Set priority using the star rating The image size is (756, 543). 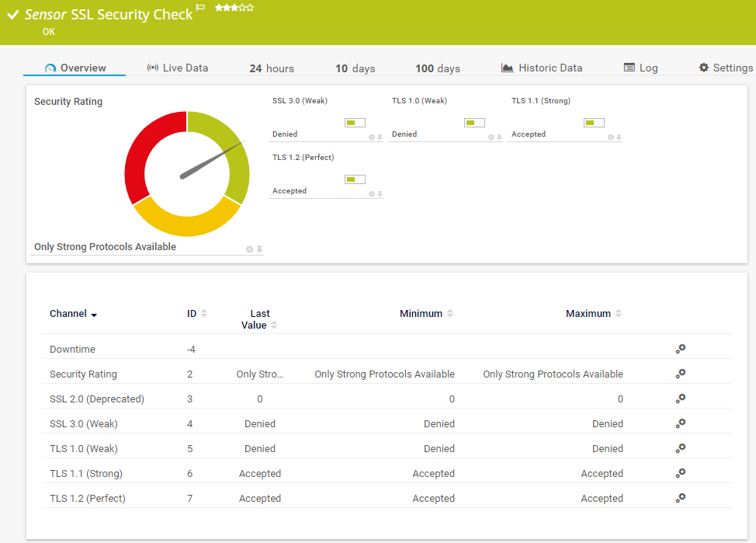point(234,8)
